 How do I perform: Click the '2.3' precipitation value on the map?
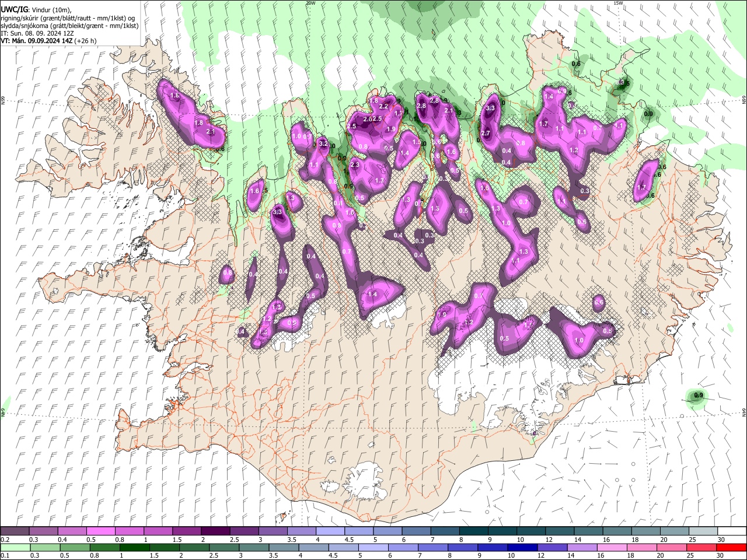coord(355,165)
